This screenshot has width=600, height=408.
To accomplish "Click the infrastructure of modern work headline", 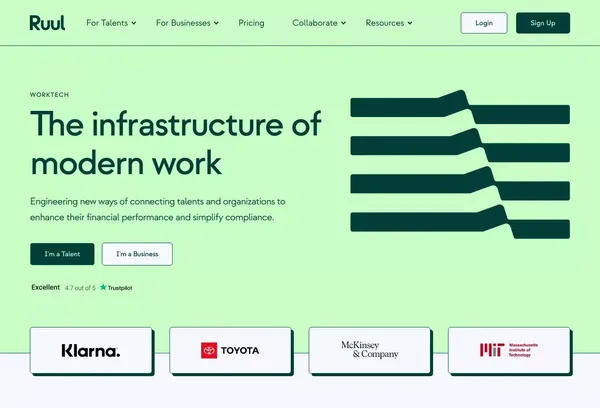I will 176,144.
